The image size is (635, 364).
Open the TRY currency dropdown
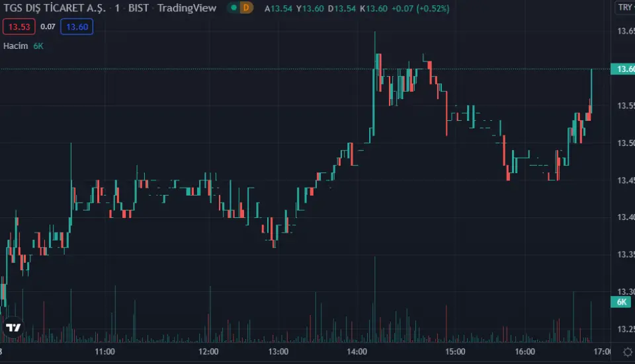(625, 8)
